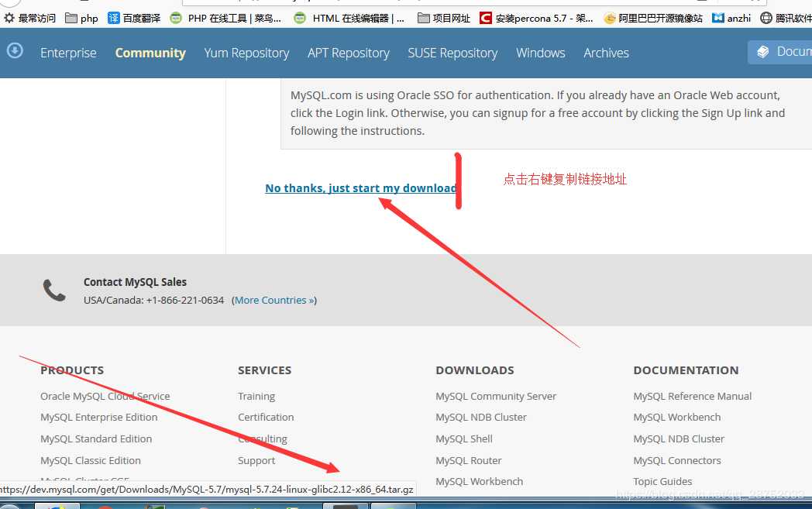
Task: Open the Support link
Action: (256, 460)
